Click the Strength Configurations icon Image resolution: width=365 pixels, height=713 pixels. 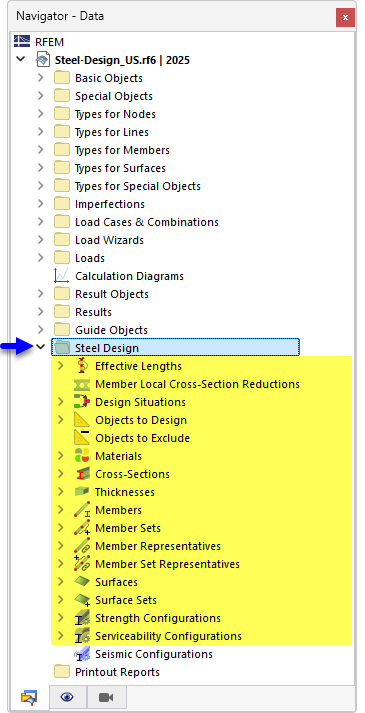click(x=82, y=618)
